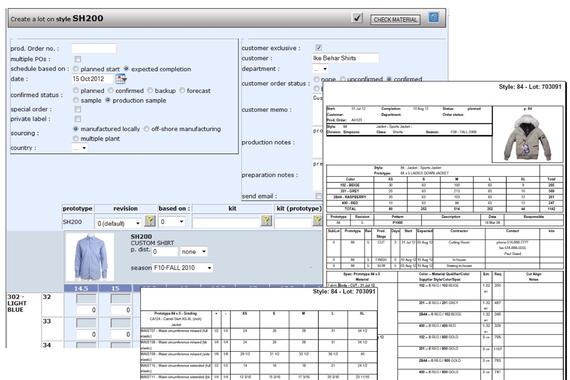Click the p. dist. value field

165,252
